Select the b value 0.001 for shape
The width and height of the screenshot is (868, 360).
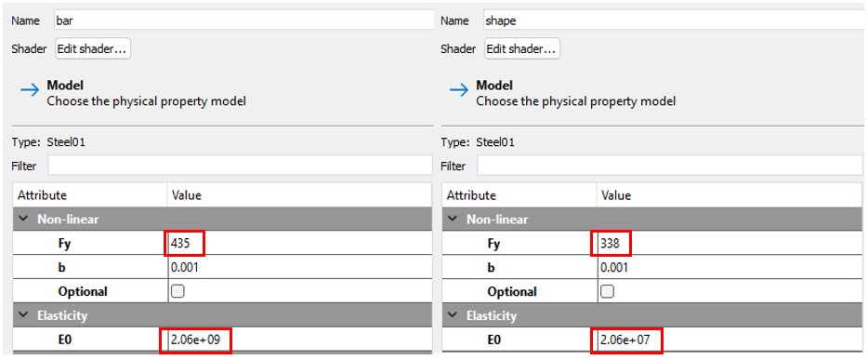coord(614,268)
